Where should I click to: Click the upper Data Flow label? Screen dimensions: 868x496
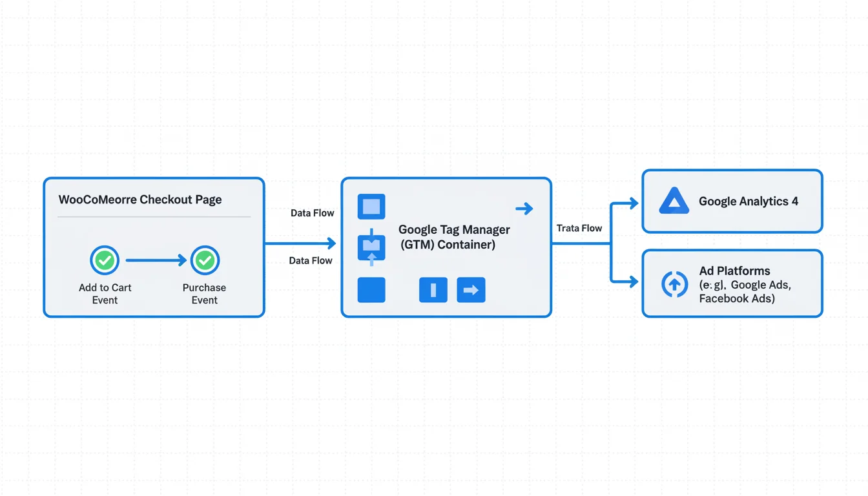coord(312,213)
